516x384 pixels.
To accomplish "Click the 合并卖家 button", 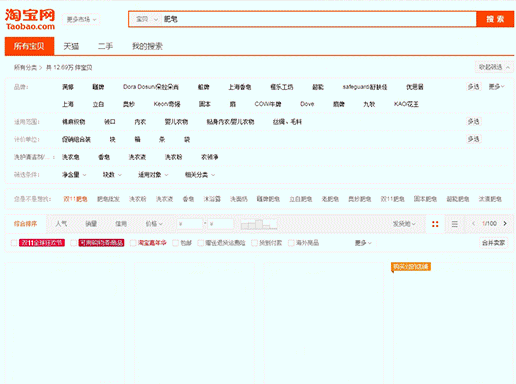I will [494, 243].
